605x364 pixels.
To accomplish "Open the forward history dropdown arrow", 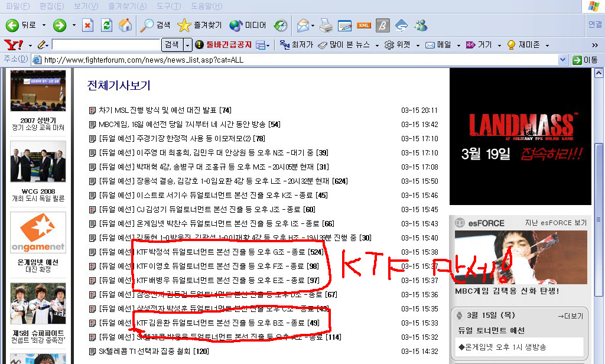I will click(x=74, y=25).
